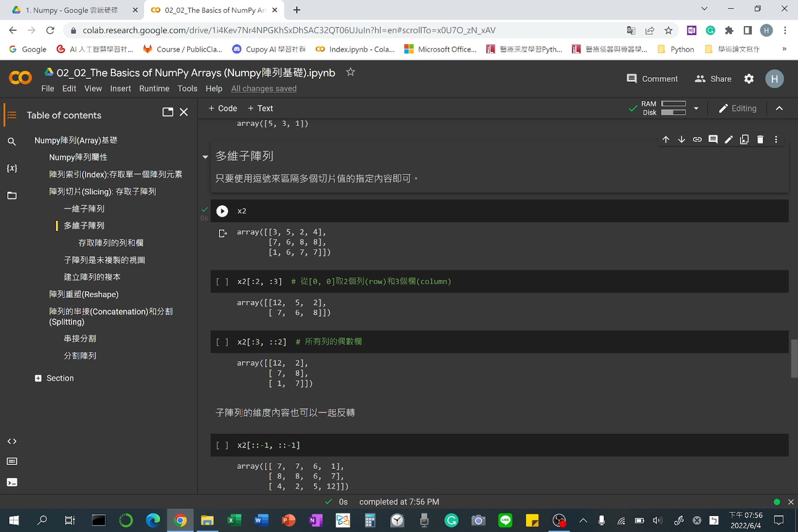
Task: Collapse the 多維子陣列 section triangle
Action: tap(204, 157)
